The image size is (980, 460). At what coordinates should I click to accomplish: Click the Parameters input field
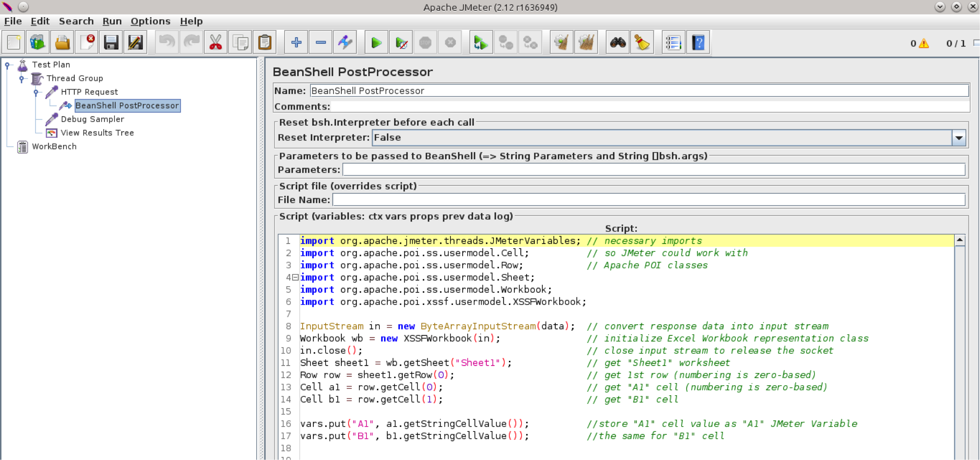[x=654, y=170]
